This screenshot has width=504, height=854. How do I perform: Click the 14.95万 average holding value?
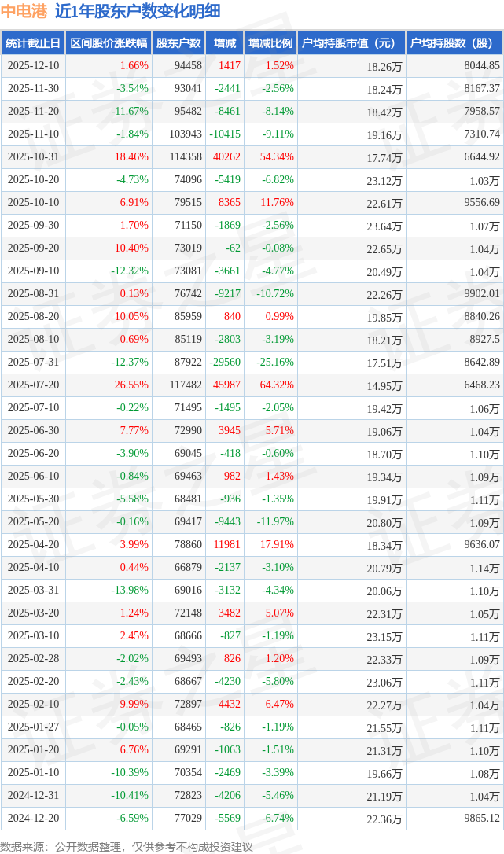pos(384,386)
